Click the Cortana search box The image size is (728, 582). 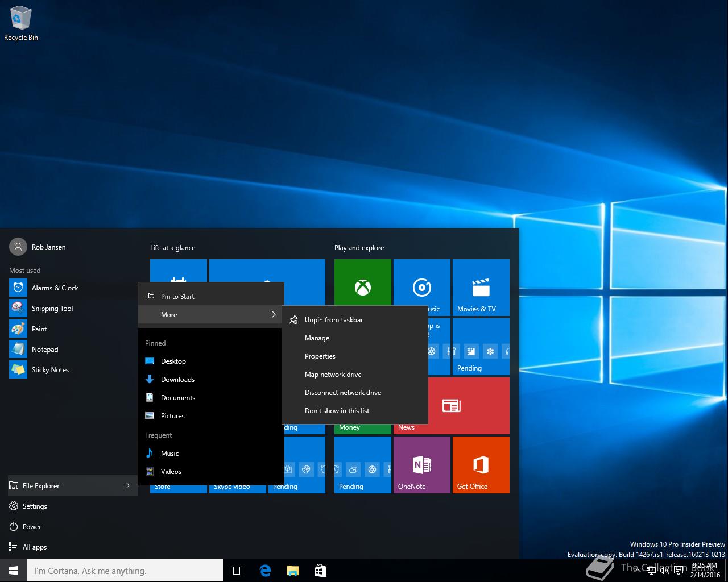pyautogui.click(x=125, y=571)
